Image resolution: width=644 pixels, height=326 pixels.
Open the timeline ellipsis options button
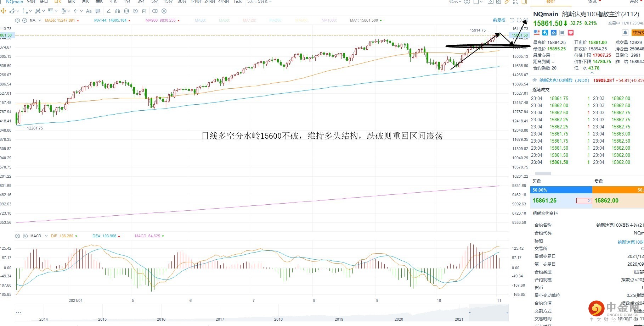(x=19, y=312)
